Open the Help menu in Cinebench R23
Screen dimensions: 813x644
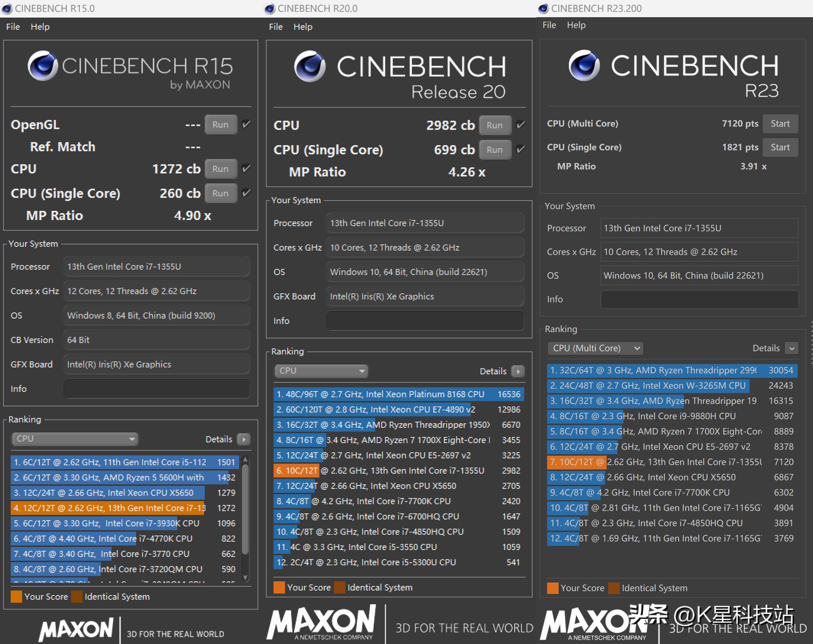tap(576, 25)
